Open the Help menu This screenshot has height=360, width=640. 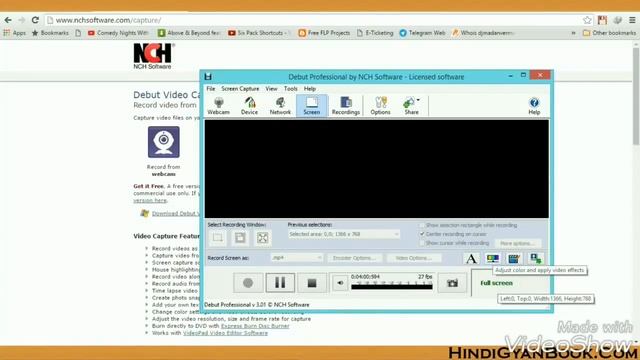coord(310,89)
